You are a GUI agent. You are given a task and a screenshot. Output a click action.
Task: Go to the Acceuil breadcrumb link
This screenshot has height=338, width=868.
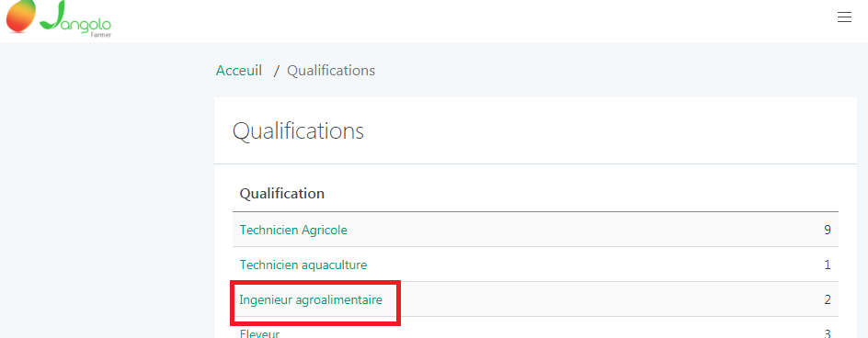pyautogui.click(x=238, y=71)
